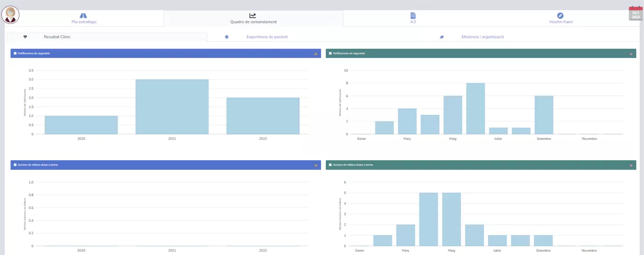Click the globe icon beside Experiència de pacient
This screenshot has width=644, height=255.
pyautogui.click(x=227, y=37)
